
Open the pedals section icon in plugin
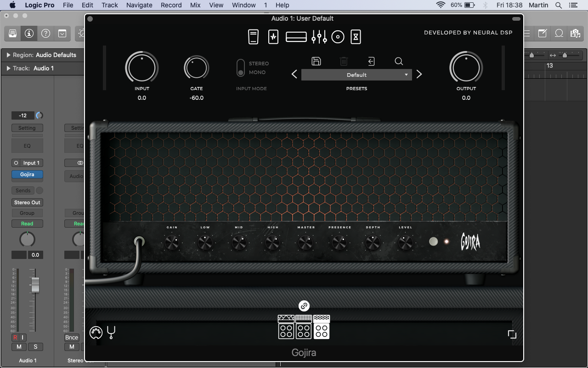253,37
